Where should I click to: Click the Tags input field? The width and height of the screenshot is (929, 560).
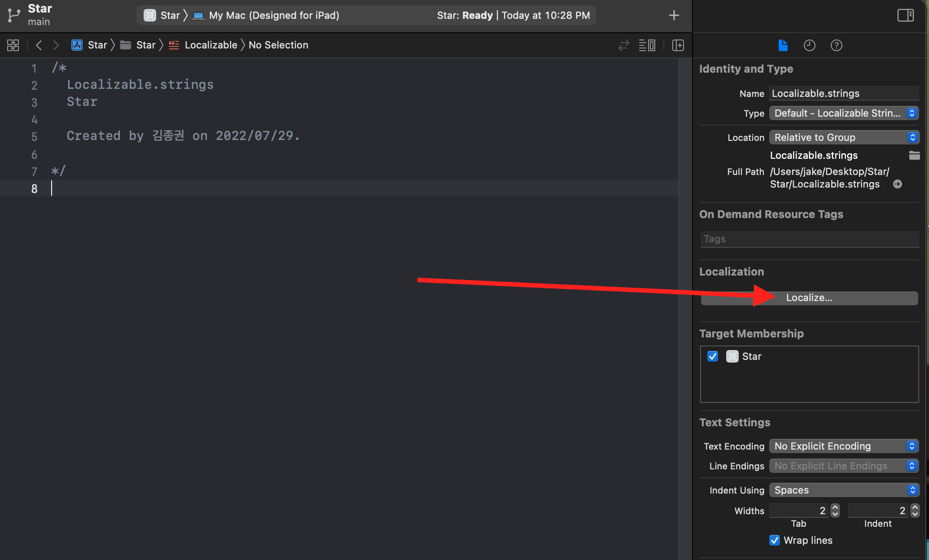tap(809, 239)
